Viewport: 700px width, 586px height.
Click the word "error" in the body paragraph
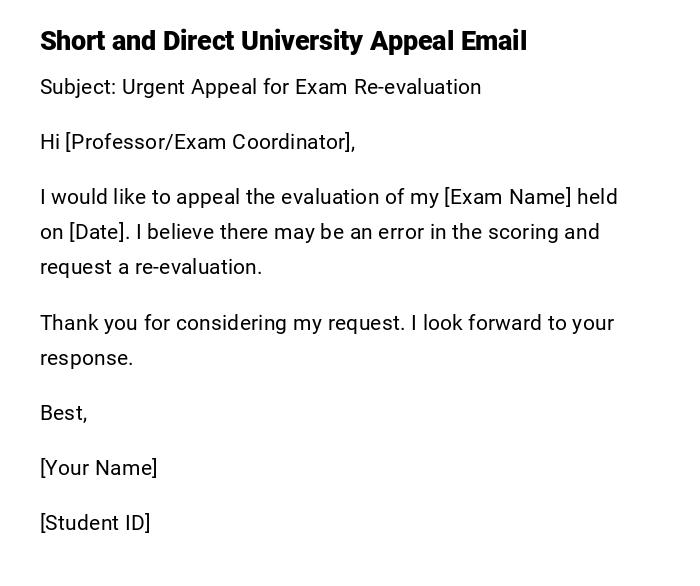[x=401, y=232]
